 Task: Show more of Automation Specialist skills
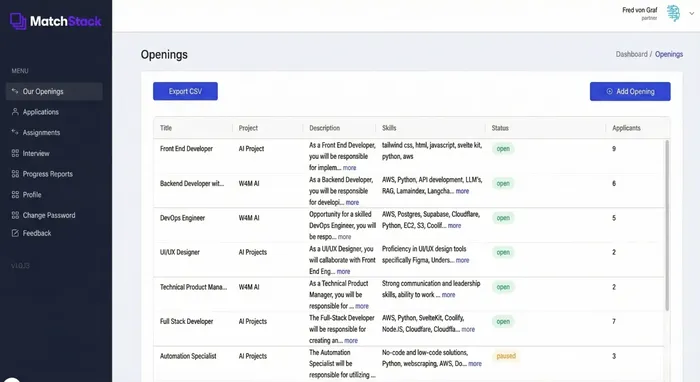(475, 364)
